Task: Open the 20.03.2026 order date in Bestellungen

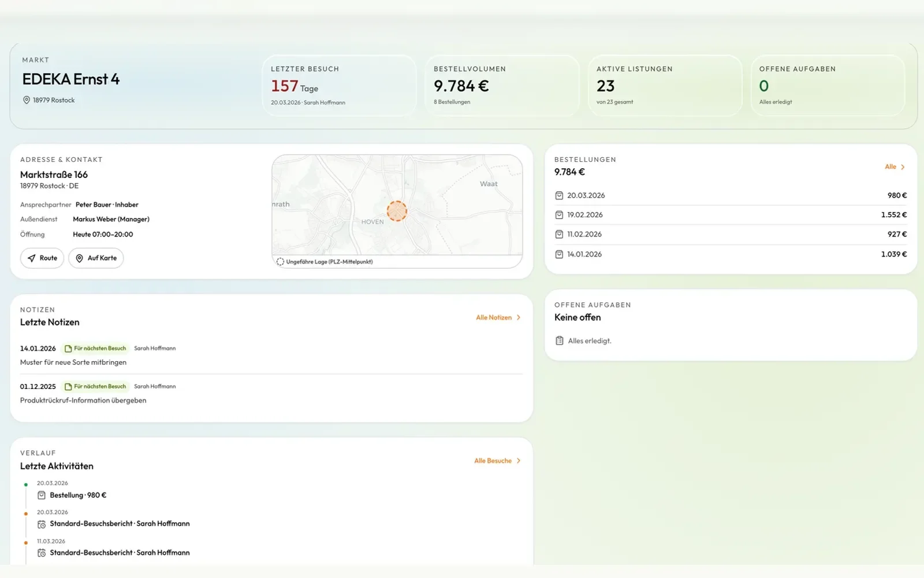Action: 586,195
